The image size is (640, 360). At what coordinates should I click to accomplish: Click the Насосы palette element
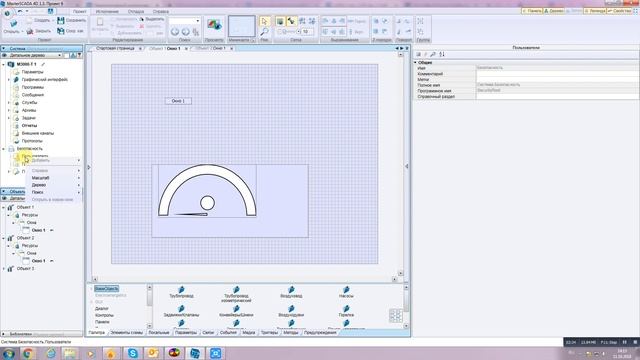tap(346, 292)
